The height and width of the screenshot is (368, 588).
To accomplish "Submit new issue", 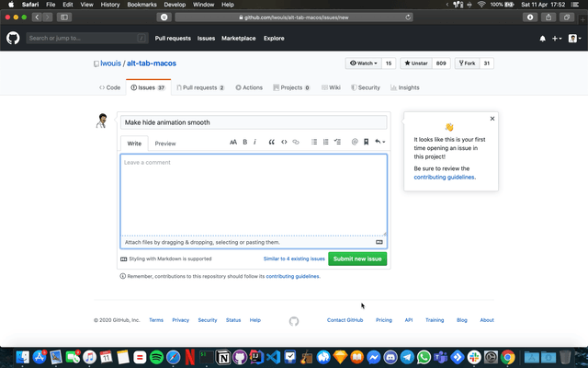I will 357,259.
